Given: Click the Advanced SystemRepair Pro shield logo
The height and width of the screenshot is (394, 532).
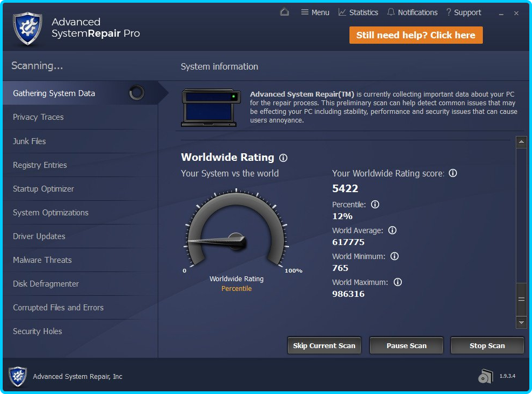Looking at the screenshot, I should [x=28, y=29].
